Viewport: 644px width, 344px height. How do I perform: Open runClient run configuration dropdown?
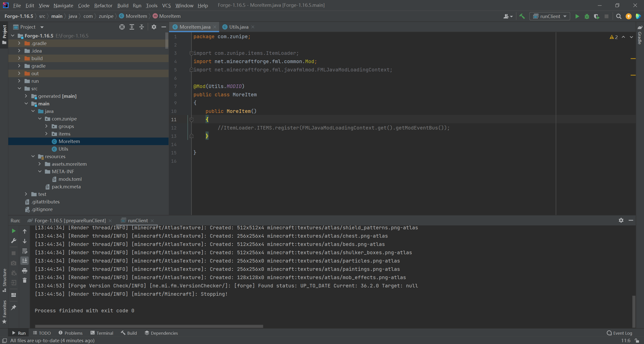pyautogui.click(x=550, y=16)
